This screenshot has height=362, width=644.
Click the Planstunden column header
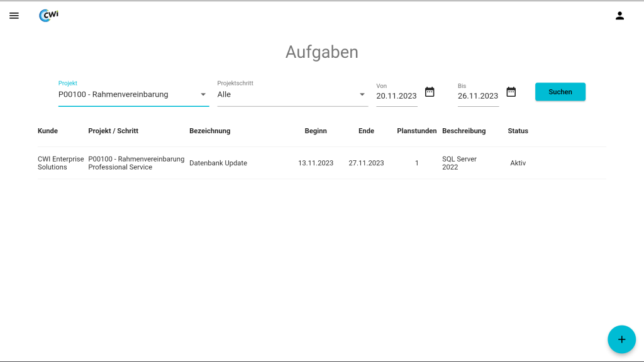tap(416, 131)
